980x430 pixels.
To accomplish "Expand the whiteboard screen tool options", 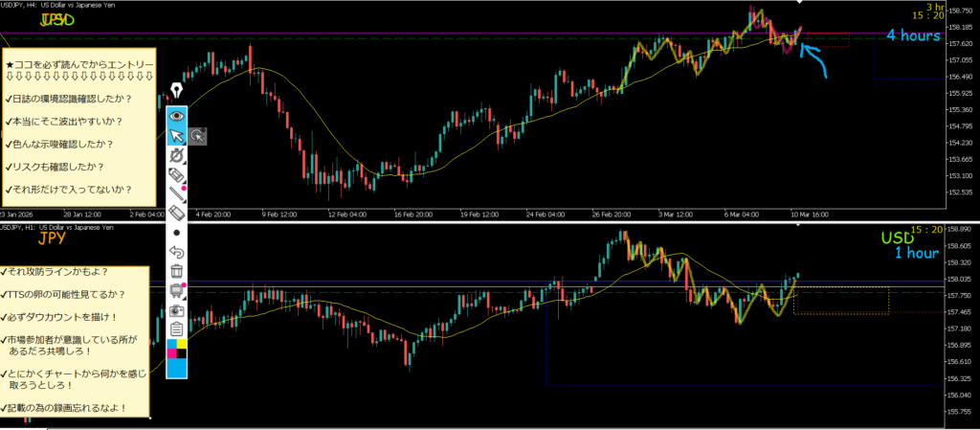I will click(176, 290).
